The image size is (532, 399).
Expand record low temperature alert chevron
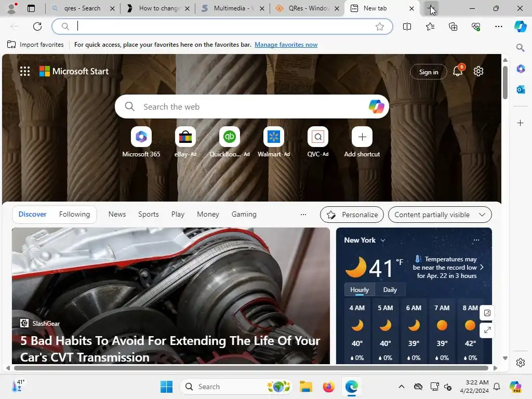tap(482, 268)
